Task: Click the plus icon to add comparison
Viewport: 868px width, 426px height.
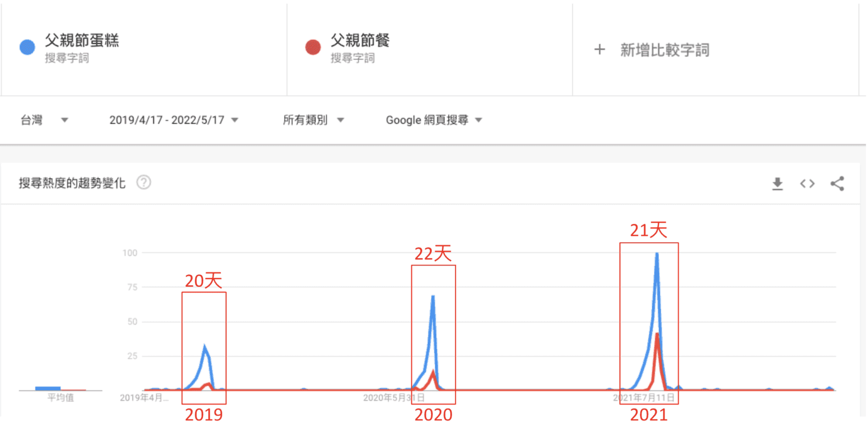Action: pos(600,50)
